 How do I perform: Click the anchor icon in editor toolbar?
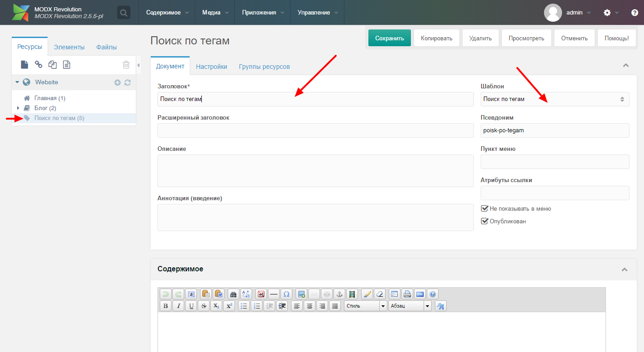click(339, 294)
